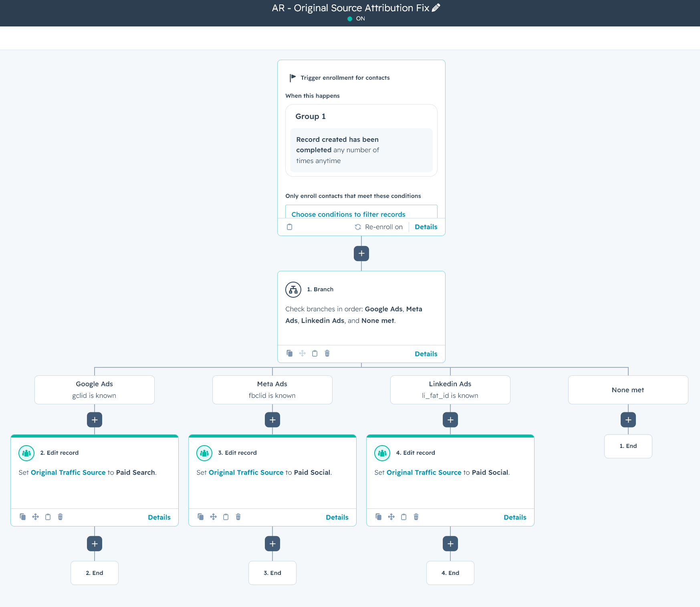Duplicate the Branch action
Image resolution: width=700 pixels, height=607 pixels.
click(290, 353)
